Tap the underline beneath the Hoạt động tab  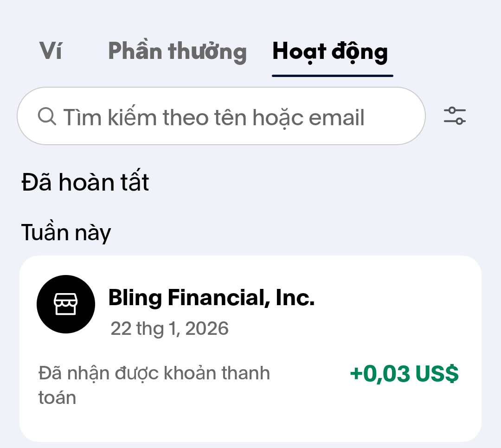(332, 75)
